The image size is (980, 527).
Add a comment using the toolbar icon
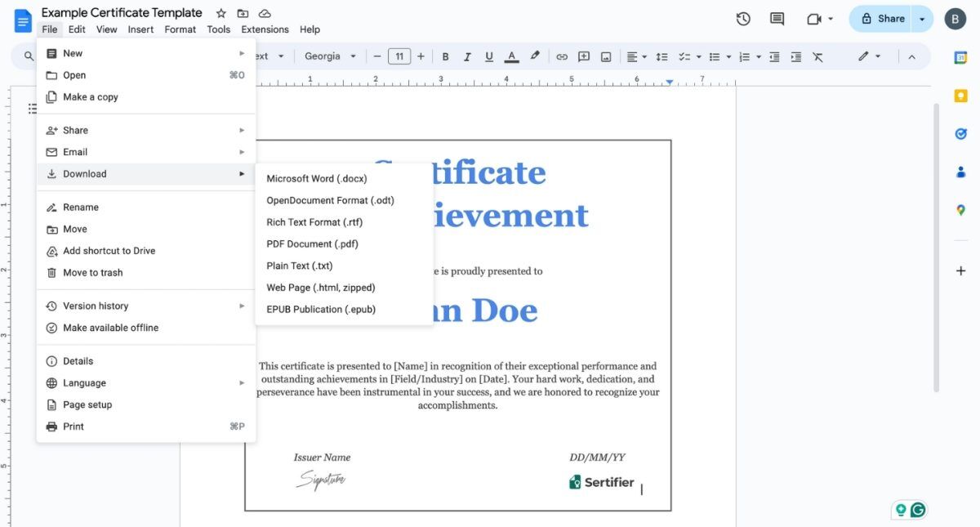[584, 56]
